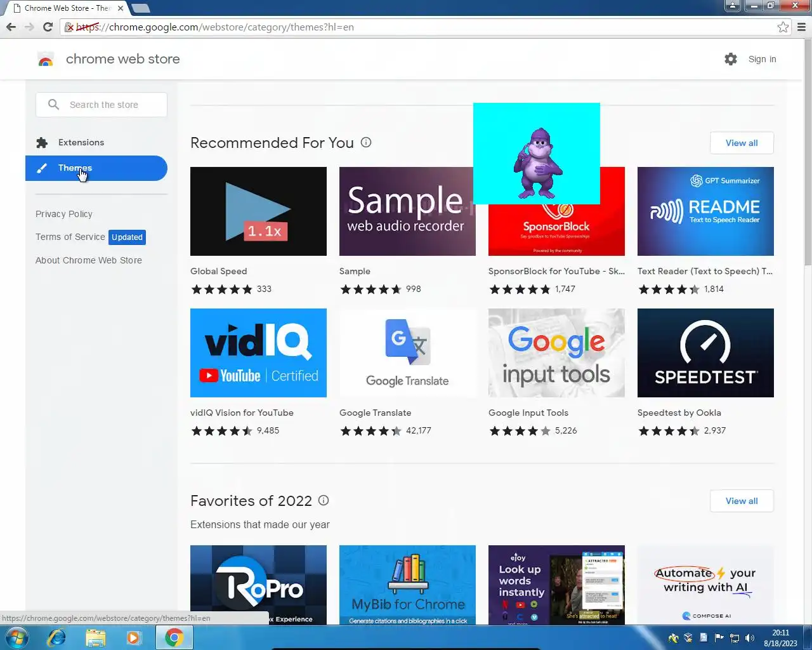812x650 pixels.
Task: Click the volume speaker tray icon
Action: 750,638
